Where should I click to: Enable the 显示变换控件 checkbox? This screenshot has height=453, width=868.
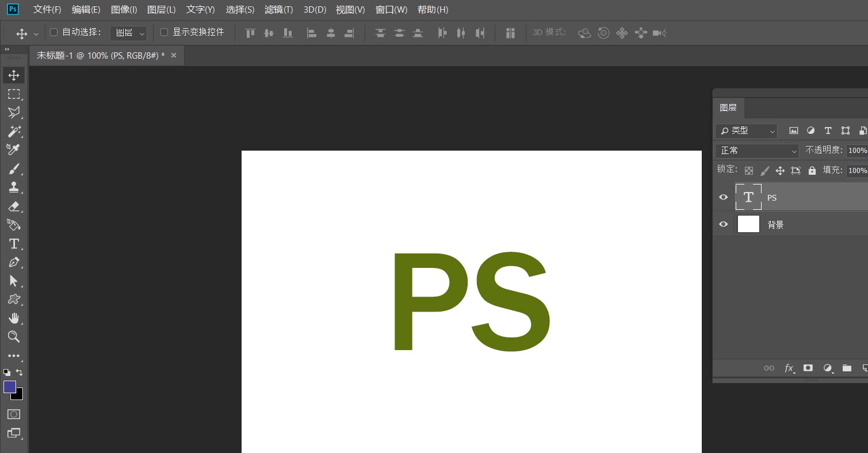(164, 32)
